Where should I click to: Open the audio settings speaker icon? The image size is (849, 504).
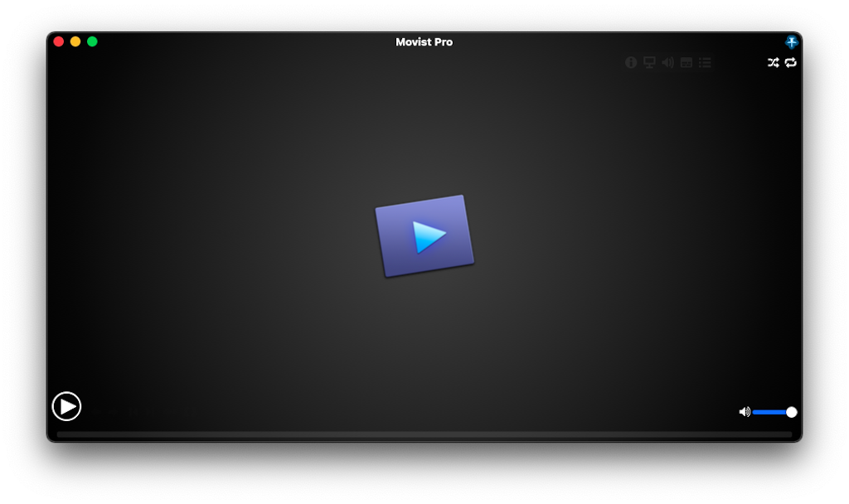668,62
